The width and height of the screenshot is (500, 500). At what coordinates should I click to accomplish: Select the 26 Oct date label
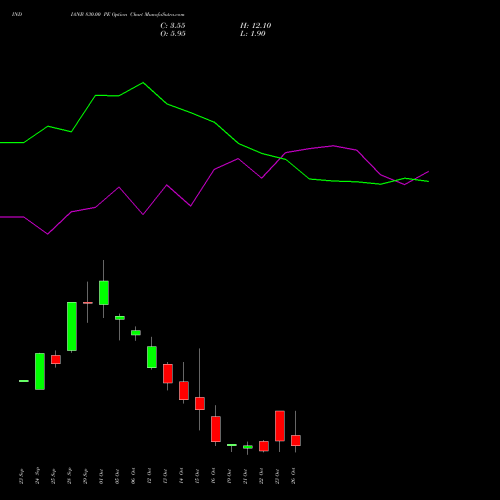[x=293, y=476]
